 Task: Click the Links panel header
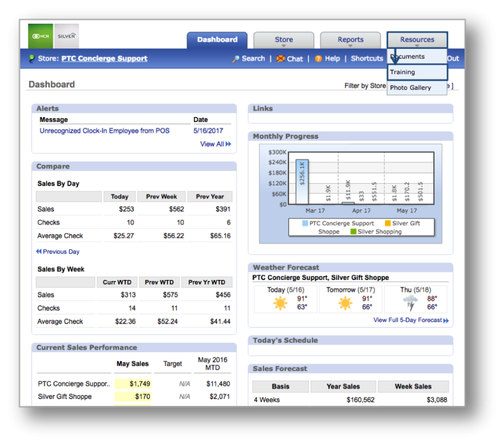350,108
